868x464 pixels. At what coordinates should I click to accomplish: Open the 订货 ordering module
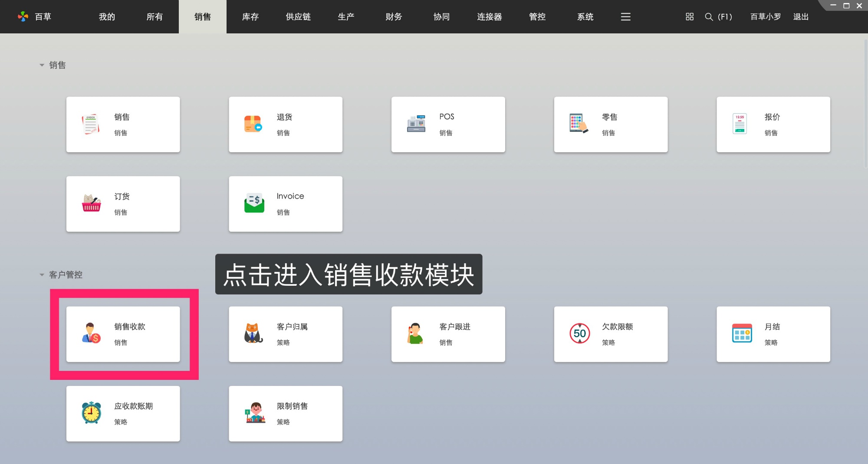123,204
